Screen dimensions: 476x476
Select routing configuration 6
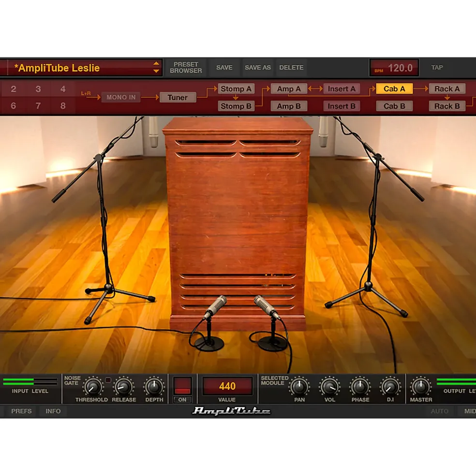coord(14,106)
